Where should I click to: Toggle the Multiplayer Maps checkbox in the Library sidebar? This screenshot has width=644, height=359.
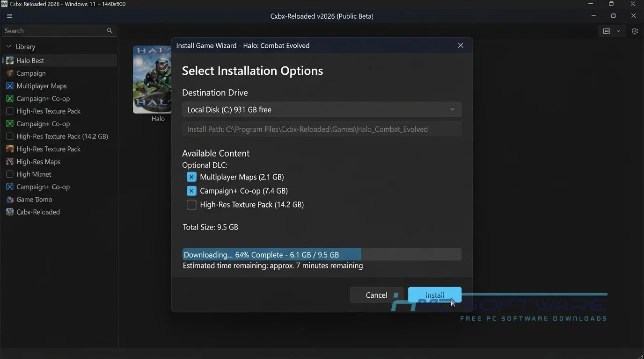pyautogui.click(x=10, y=86)
